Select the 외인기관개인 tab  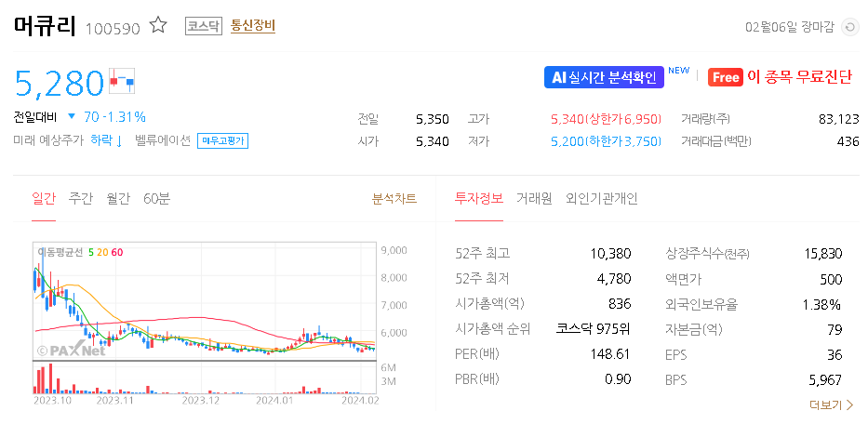[x=602, y=199]
